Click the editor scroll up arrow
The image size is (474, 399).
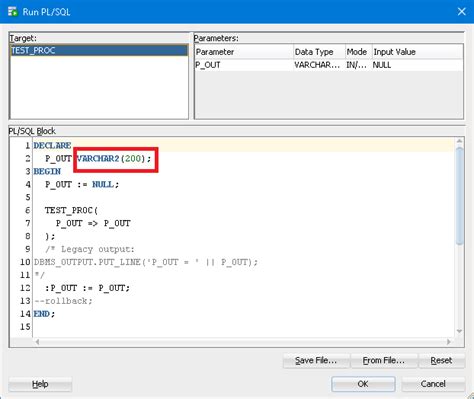point(459,141)
